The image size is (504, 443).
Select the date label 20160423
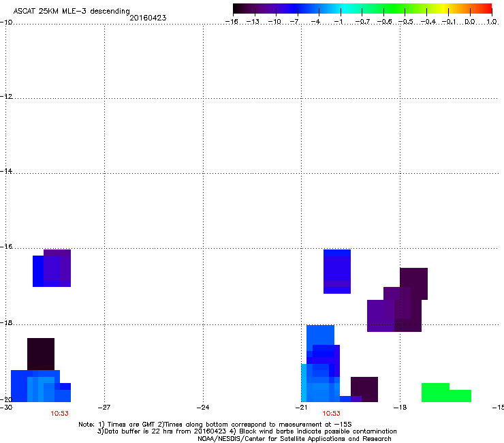(x=148, y=18)
